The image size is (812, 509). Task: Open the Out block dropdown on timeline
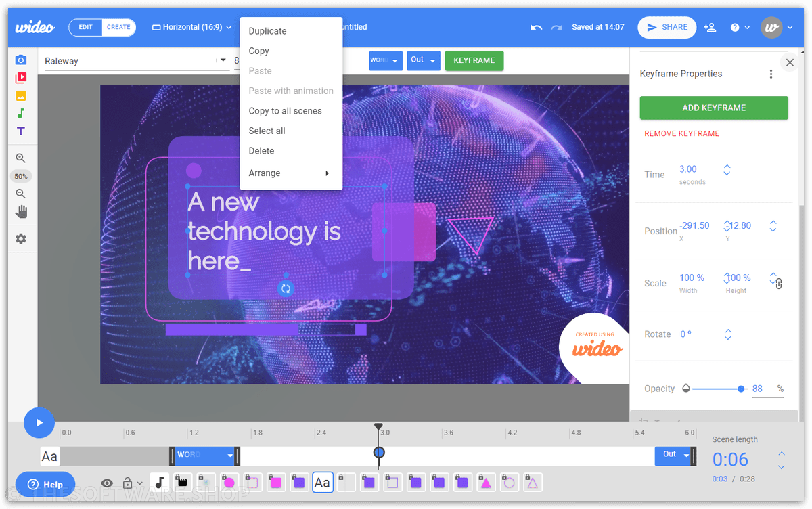pyautogui.click(x=685, y=456)
